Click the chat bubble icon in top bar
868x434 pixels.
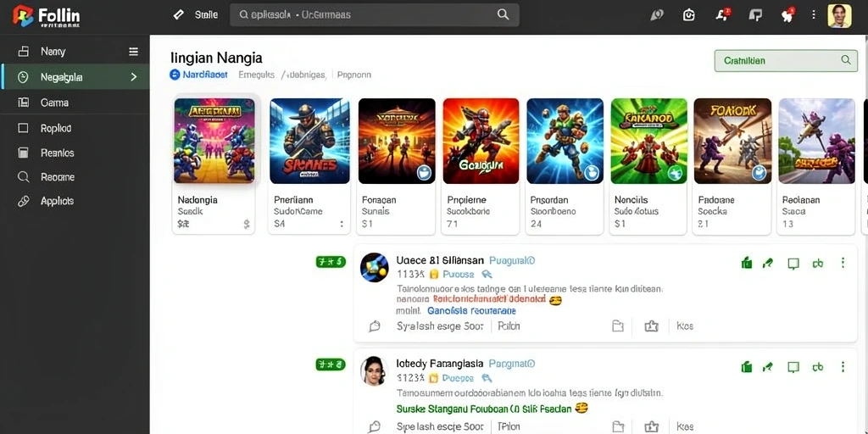[755, 15]
